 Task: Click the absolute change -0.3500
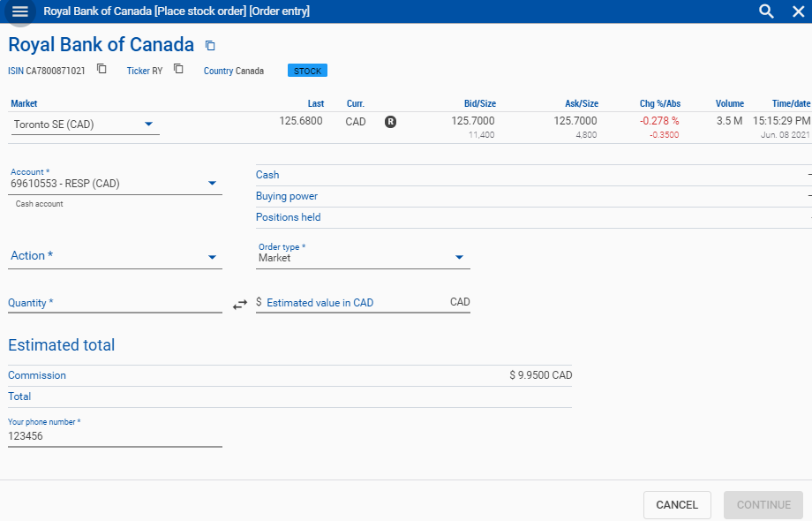pos(665,134)
